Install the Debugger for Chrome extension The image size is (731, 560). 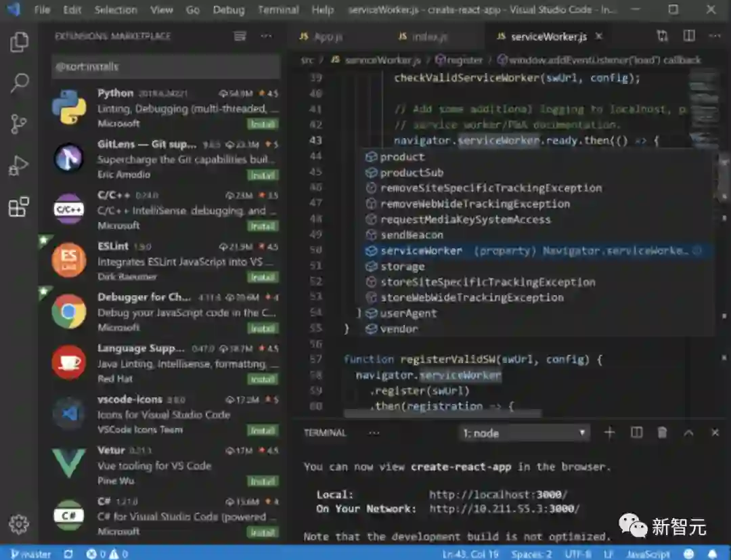point(263,328)
